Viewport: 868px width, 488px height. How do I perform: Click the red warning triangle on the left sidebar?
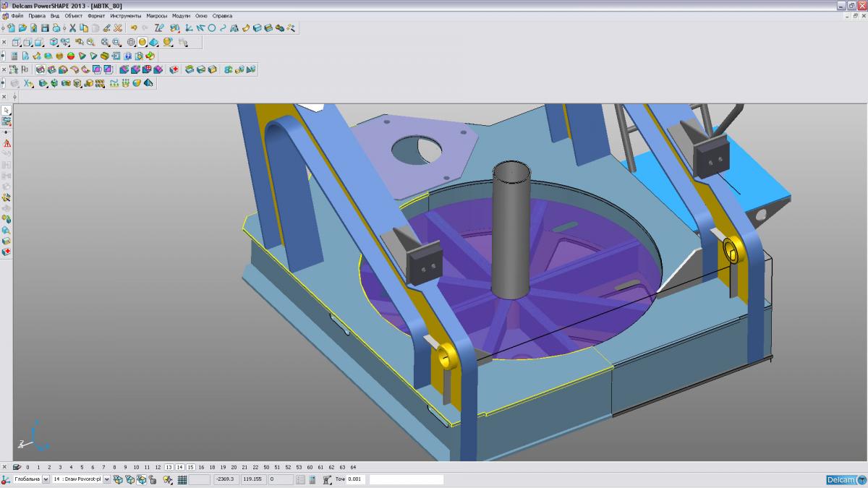[7, 143]
